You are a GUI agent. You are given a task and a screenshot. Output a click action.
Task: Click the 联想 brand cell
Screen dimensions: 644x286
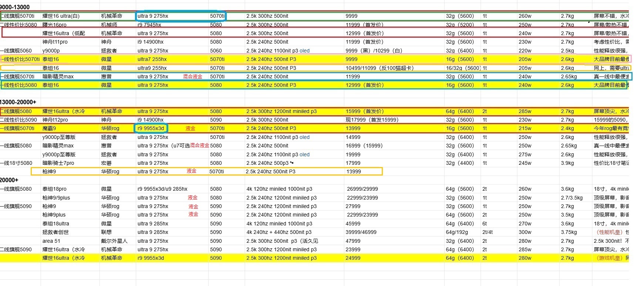106,232
